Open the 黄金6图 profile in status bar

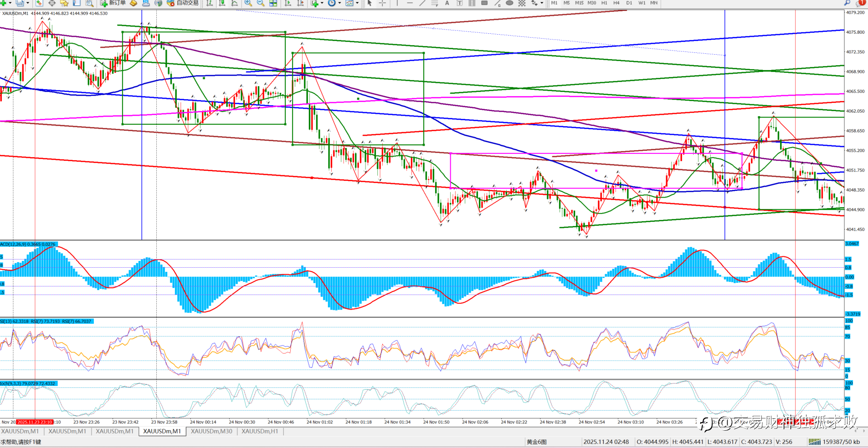pyautogui.click(x=536, y=442)
